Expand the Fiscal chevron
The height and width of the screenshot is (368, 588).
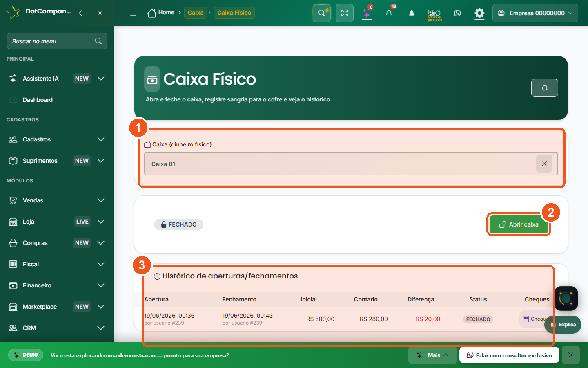click(101, 264)
